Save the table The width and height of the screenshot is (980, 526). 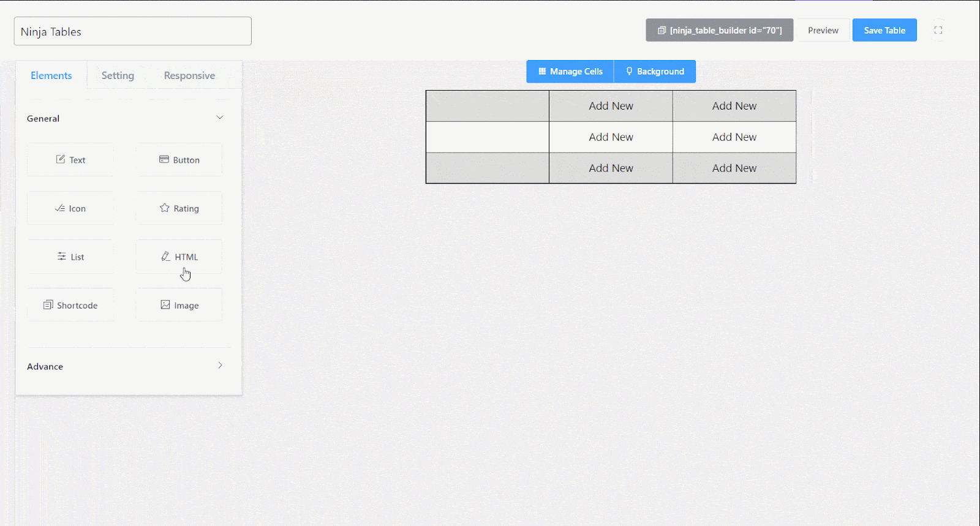point(884,30)
